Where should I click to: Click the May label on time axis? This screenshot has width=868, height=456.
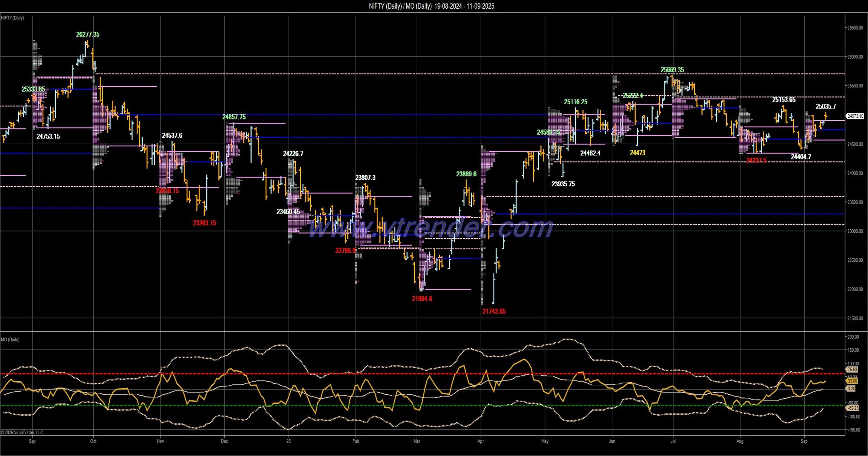545,441
